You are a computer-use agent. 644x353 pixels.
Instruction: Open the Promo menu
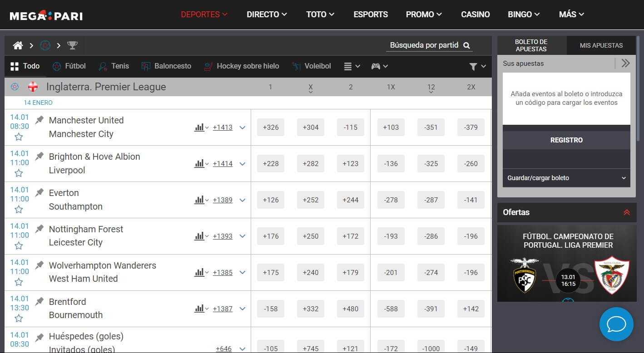424,15
